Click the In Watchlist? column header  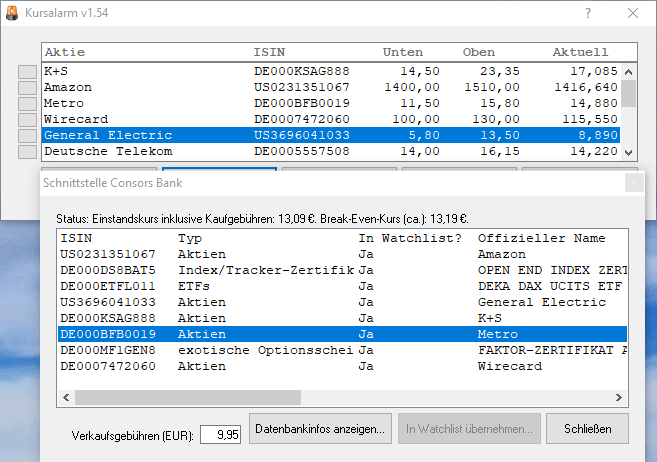(410, 238)
